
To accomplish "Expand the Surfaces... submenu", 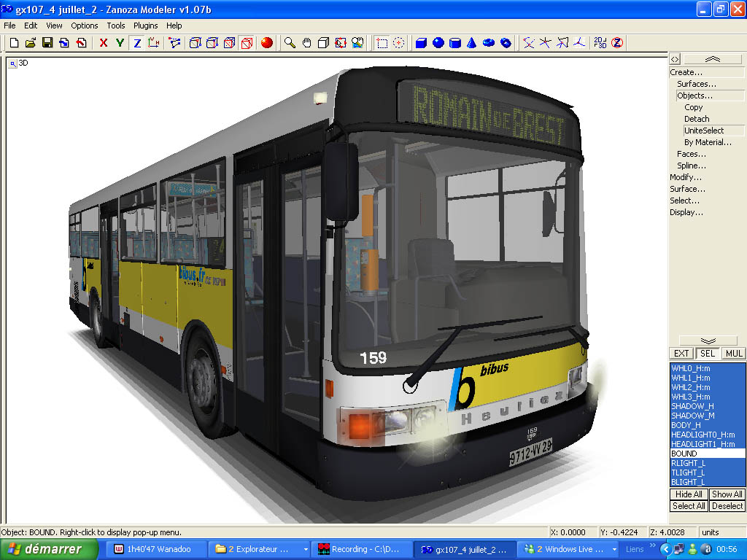I will coord(697,84).
